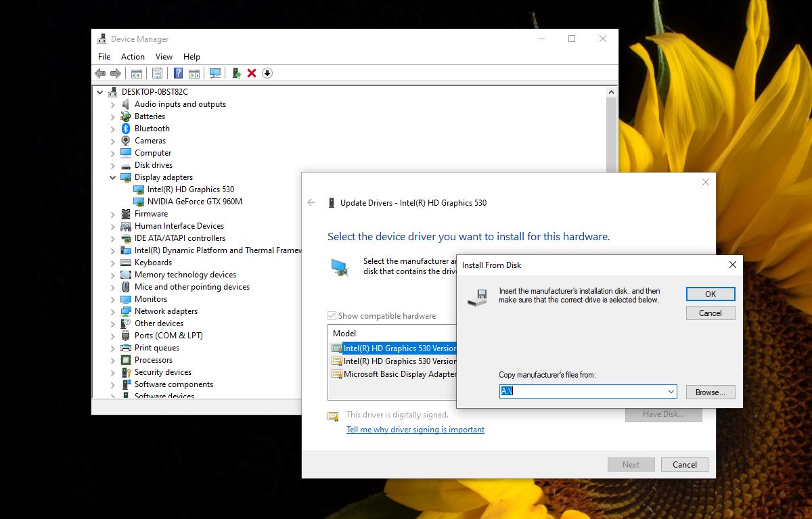Viewport: 812px width, 519px height.
Task: Toggle the Show/Hide Console Tree toolbar icon
Action: click(x=137, y=73)
